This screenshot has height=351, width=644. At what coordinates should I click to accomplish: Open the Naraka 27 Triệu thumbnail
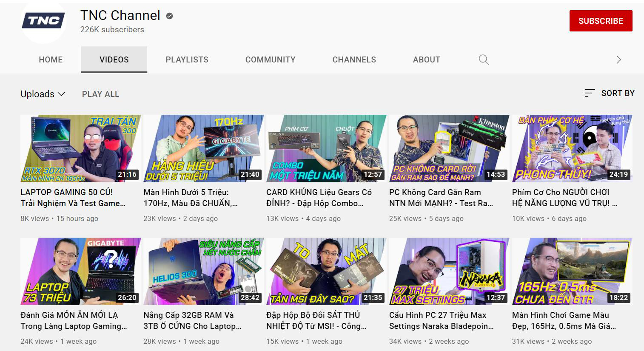coord(449,271)
